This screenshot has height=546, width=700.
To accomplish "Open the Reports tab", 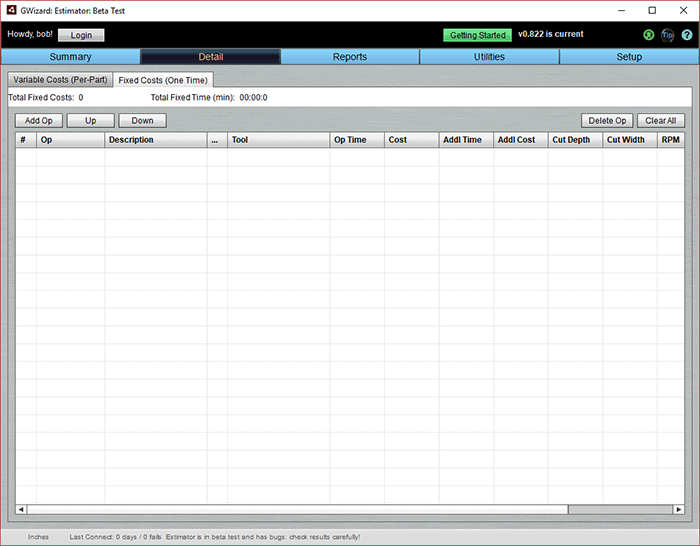I will (350, 57).
